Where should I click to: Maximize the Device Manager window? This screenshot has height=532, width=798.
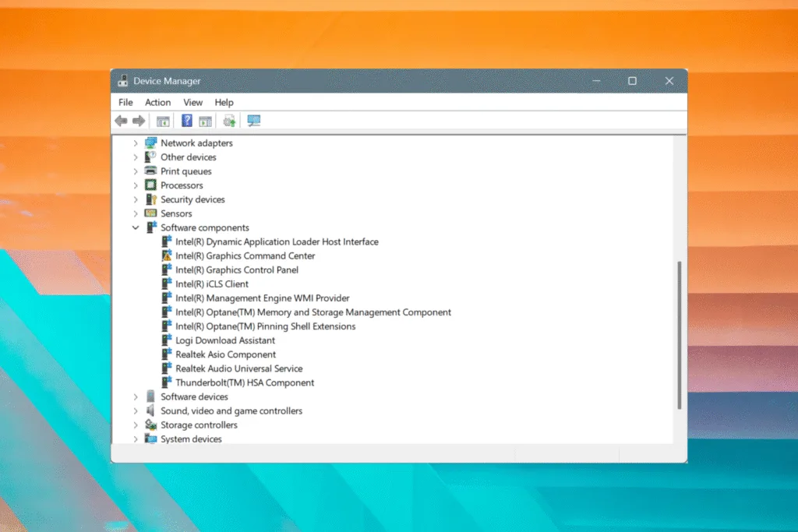[632, 81]
